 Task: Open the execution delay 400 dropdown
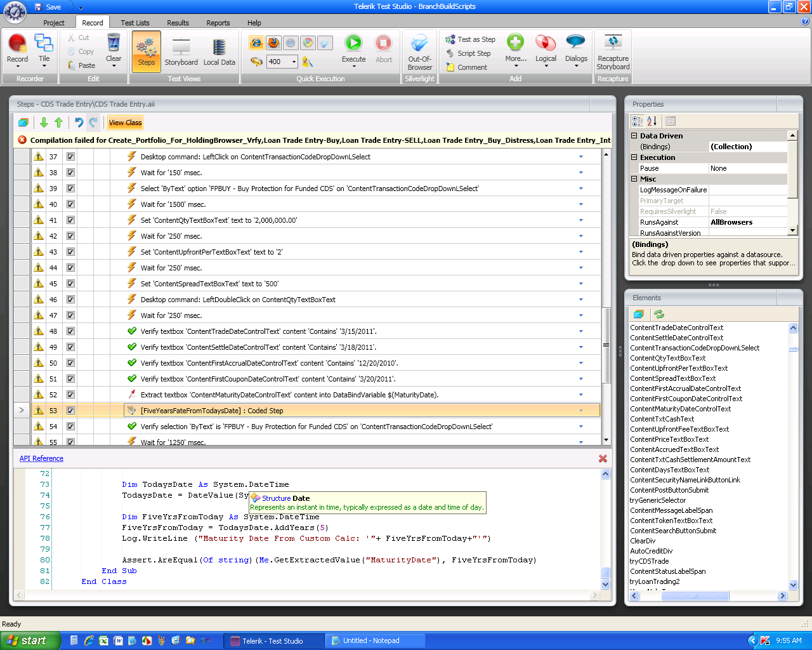[294, 62]
